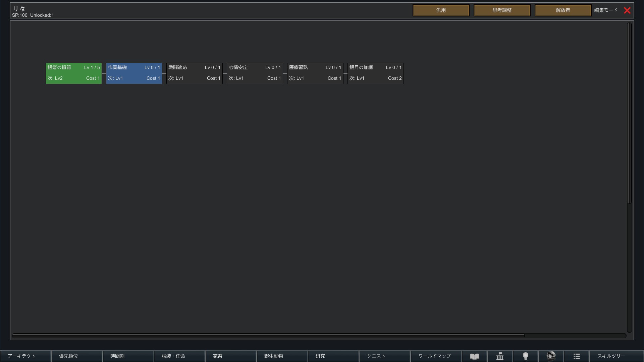Switch to the 汎用 skill tree tab

(441, 10)
